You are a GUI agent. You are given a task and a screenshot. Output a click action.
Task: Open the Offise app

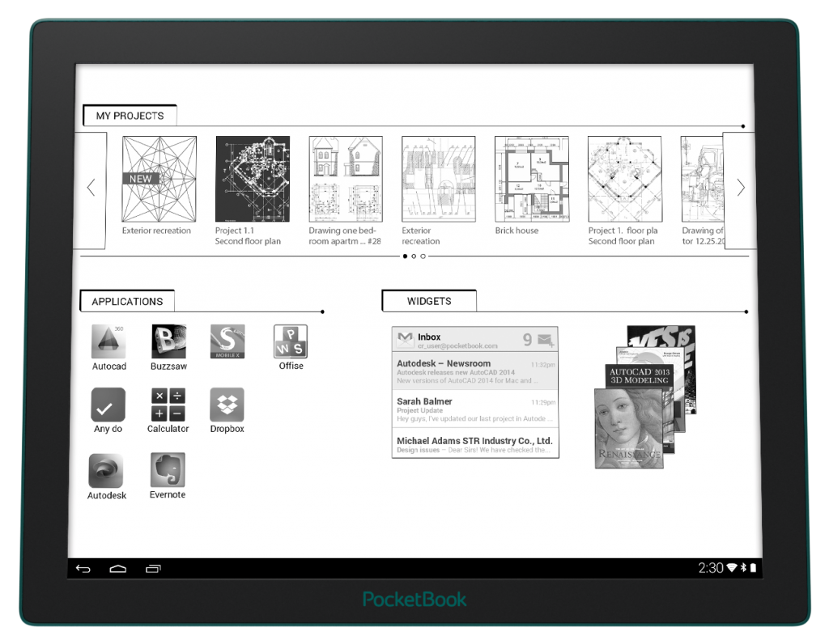tap(291, 341)
